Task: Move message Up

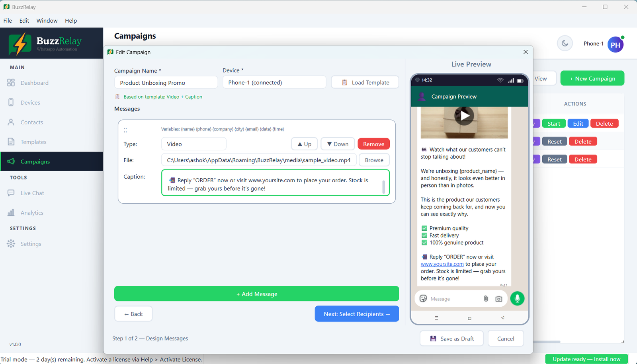Action: coord(305,144)
